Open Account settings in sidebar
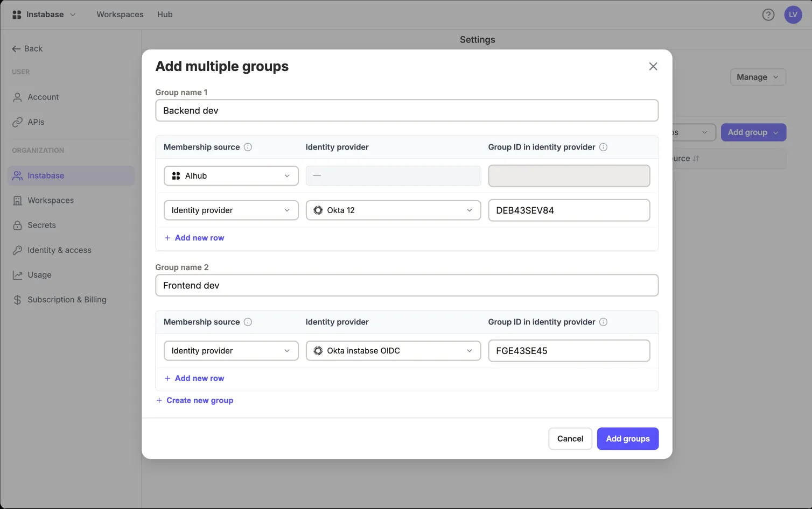The width and height of the screenshot is (812, 509). click(x=71, y=97)
